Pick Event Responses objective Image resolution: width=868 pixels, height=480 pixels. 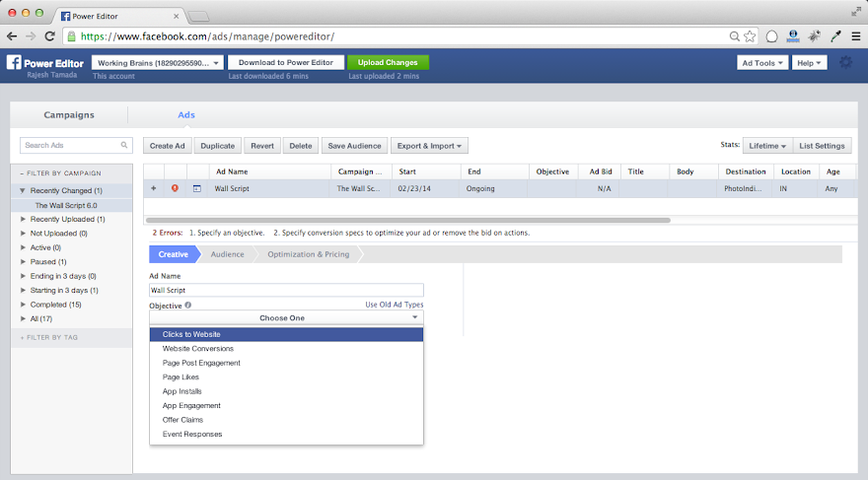click(x=286, y=435)
